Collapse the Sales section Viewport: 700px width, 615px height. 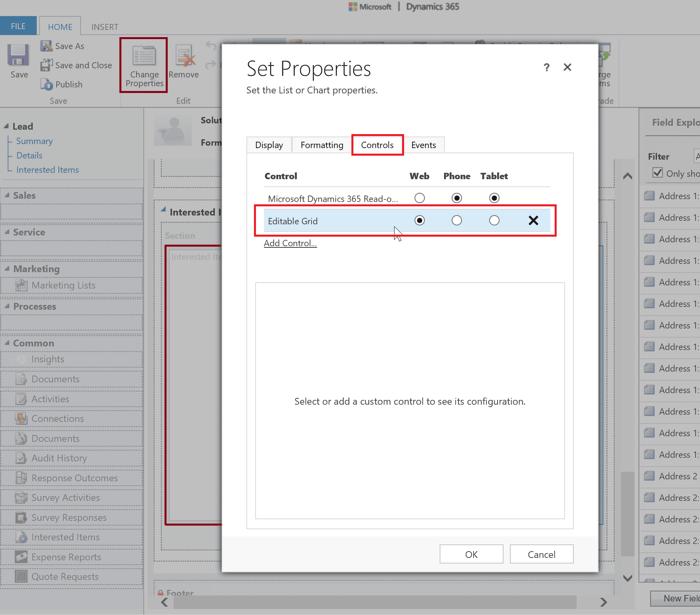[7, 195]
